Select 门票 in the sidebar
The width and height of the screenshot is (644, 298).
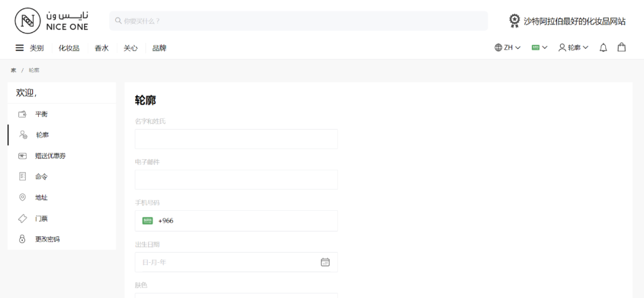click(x=41, y=219)
